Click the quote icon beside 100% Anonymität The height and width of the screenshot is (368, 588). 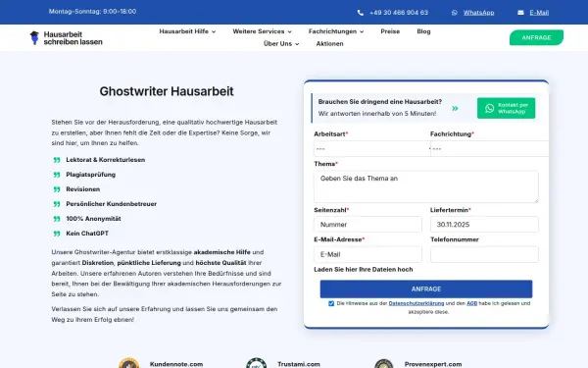[x=57, y=219]
